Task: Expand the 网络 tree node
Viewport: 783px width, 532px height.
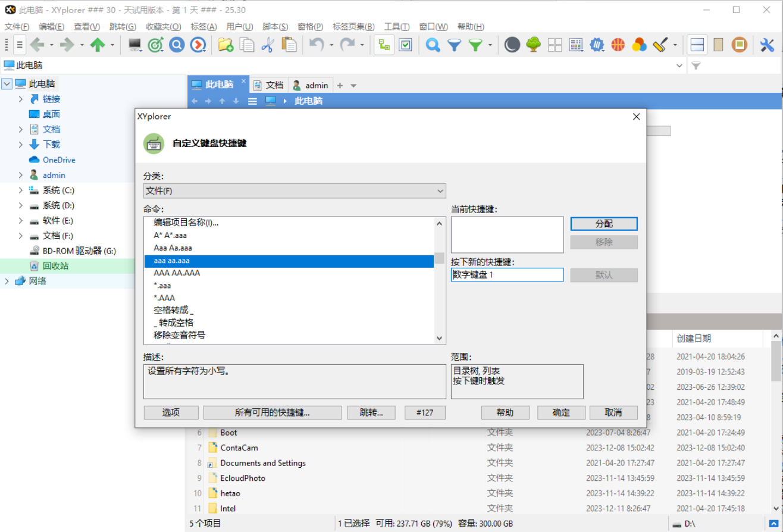Action: tap(6, 280)
